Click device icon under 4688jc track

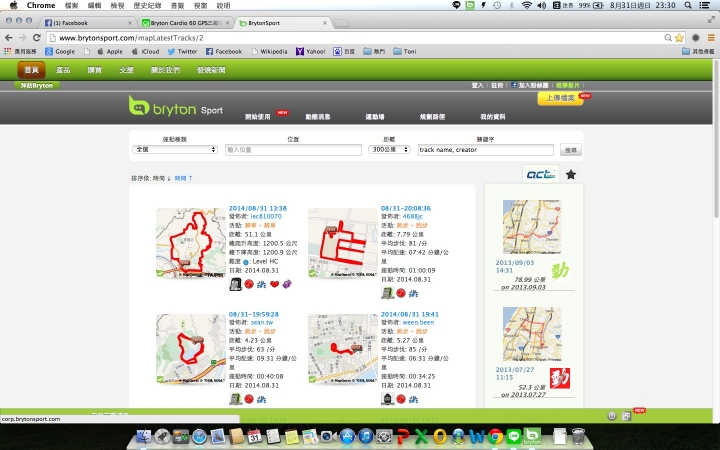[387, 293]
